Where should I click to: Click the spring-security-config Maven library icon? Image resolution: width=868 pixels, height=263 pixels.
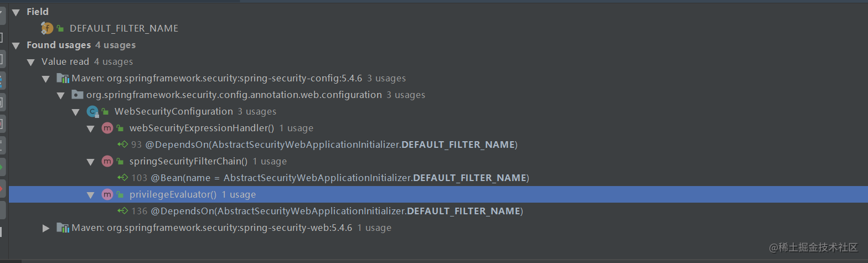[x=63, y=78]
